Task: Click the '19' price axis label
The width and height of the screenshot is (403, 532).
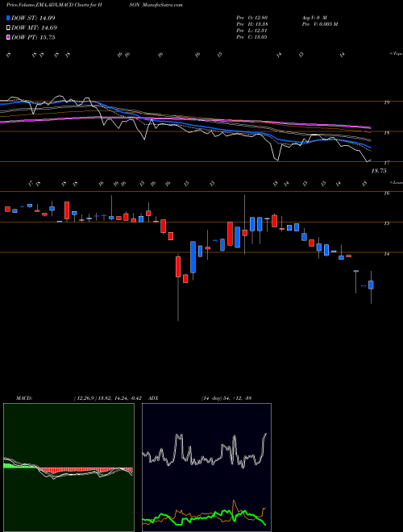Action: click(x=386, y=102)
